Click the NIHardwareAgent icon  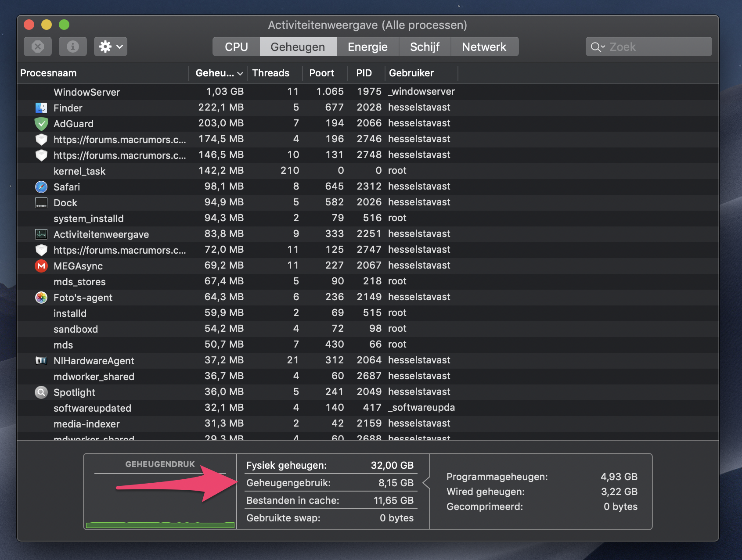pos(41,361)
